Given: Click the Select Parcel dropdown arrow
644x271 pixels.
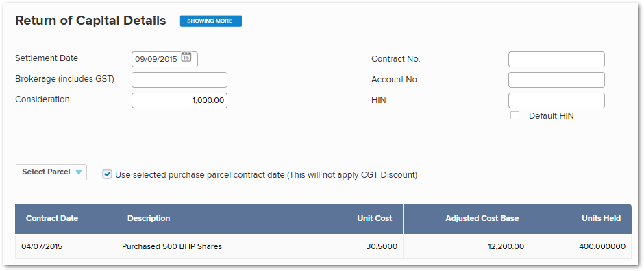Looking at the screenshot, I should click(x=79, y=172).
